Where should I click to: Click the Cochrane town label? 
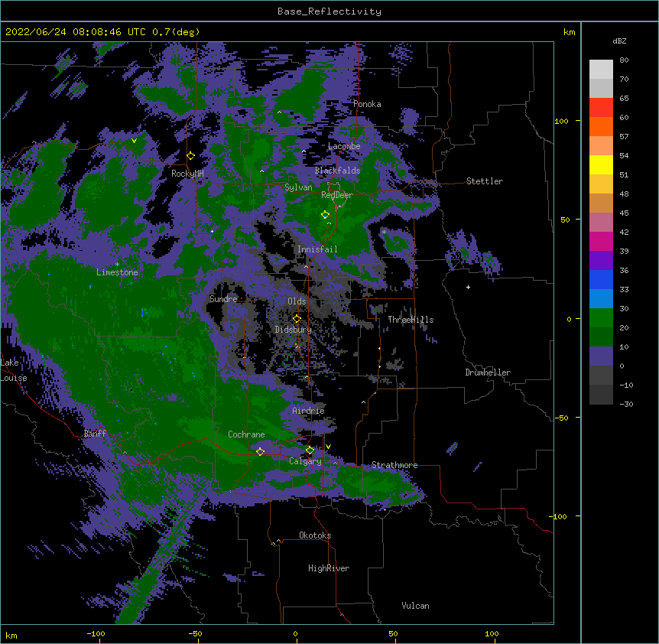(x=246, y=434)
